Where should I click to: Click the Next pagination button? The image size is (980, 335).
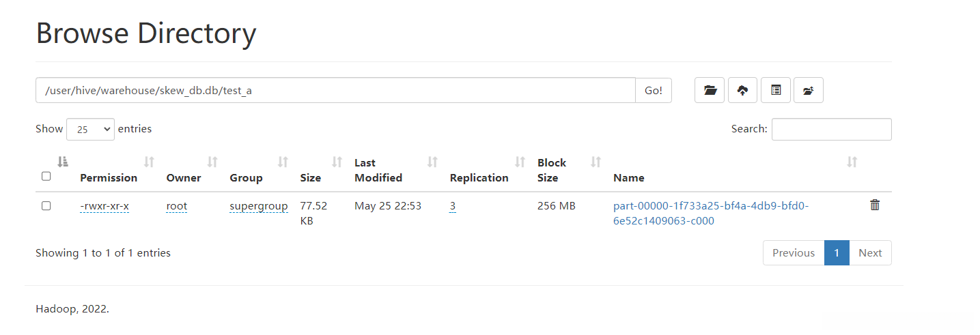coord(870,252)
